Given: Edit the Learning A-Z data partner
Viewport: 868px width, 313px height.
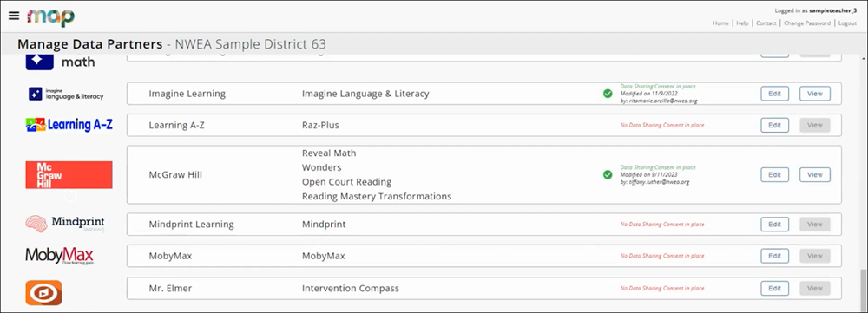Looking at the screenshot, I should click(774, 125).
